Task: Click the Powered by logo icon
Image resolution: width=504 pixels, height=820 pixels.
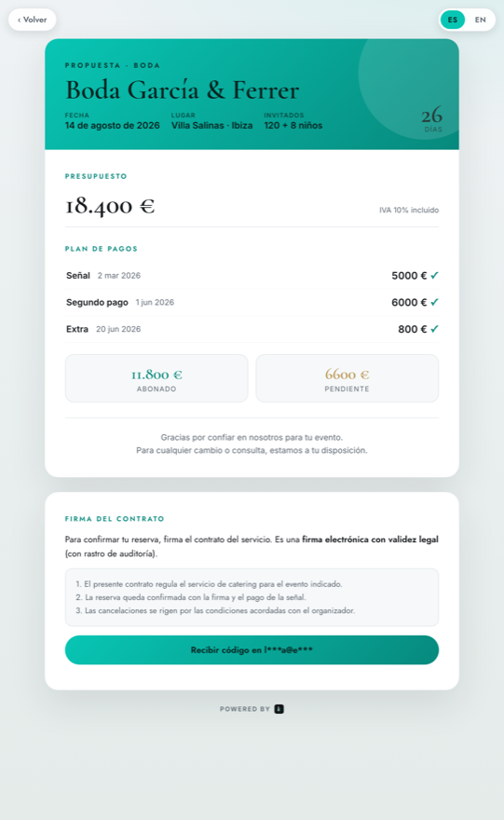Action: [x=279, y=709]
